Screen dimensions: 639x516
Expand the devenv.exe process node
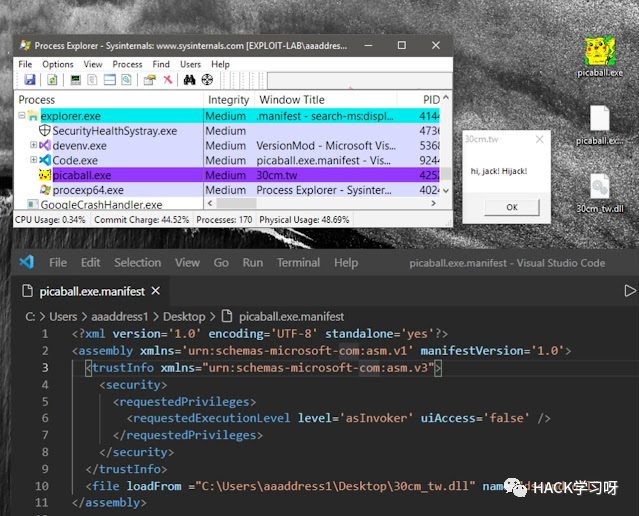33,145
